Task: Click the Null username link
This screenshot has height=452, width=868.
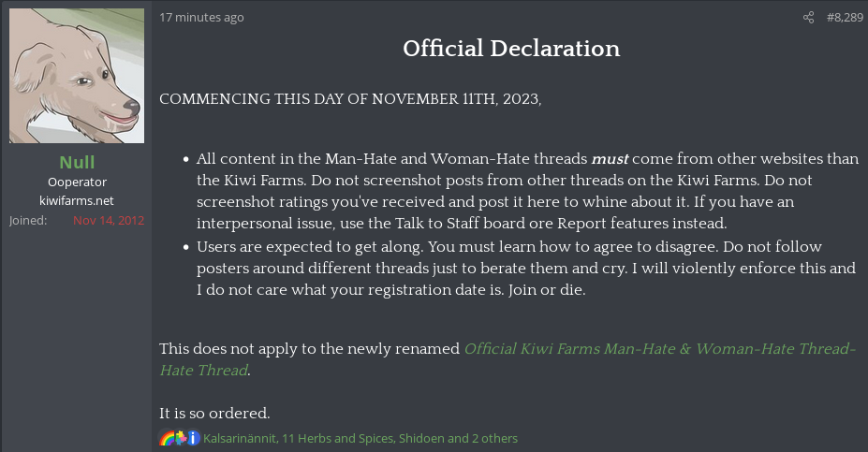Action: coord(77,162)
